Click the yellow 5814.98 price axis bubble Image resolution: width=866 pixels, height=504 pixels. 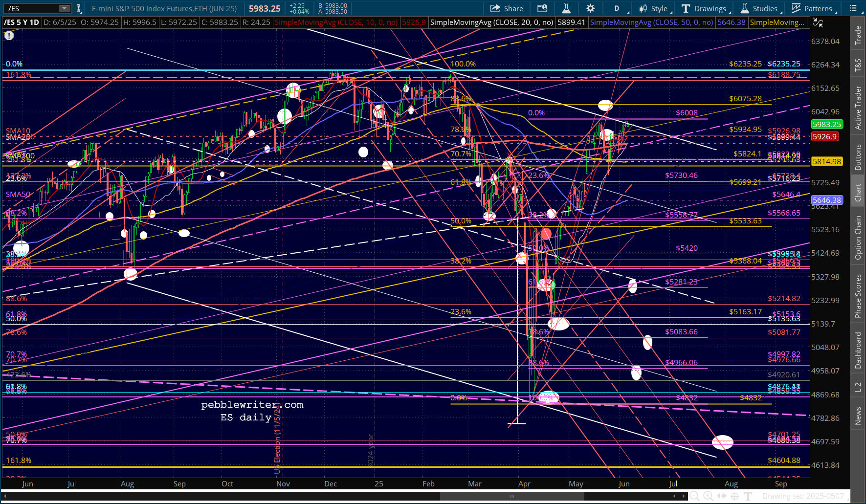(x=827, y=161)
